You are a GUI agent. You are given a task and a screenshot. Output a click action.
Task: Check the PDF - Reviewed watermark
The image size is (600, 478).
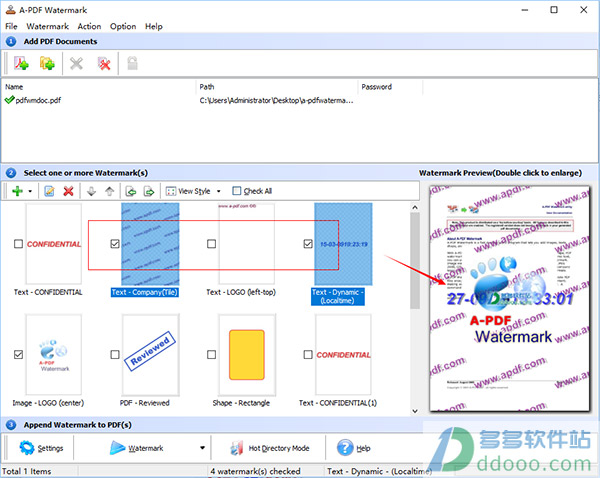coord(115,355)
